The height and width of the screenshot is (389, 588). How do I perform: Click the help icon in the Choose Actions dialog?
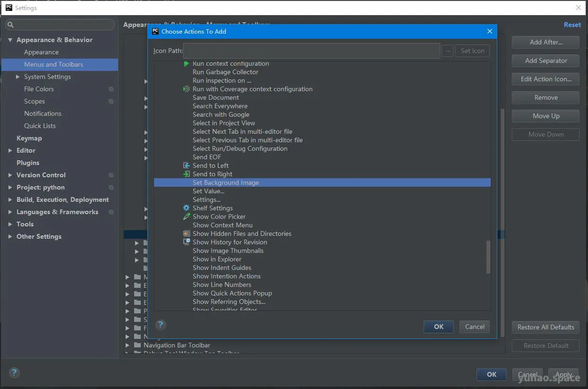pos(161,325)
